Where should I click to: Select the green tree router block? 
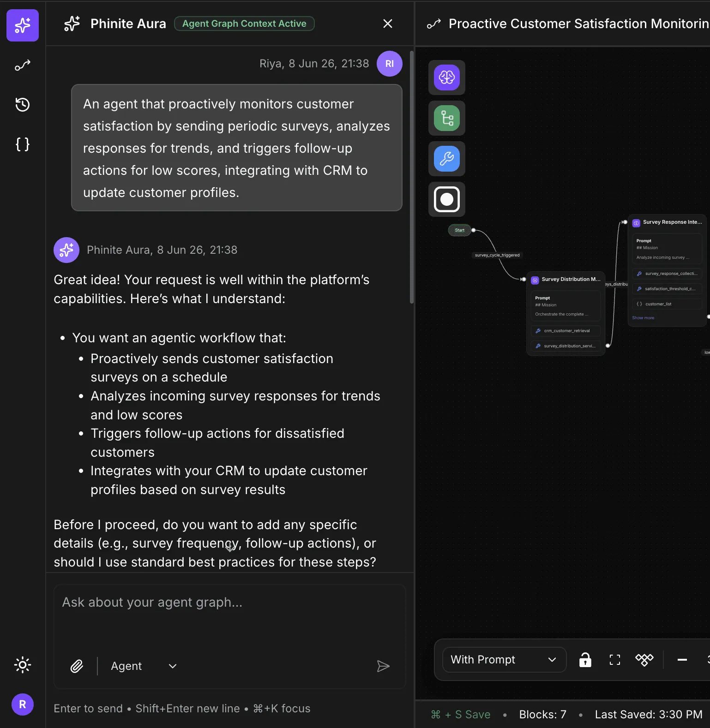[x=447, y=118]
